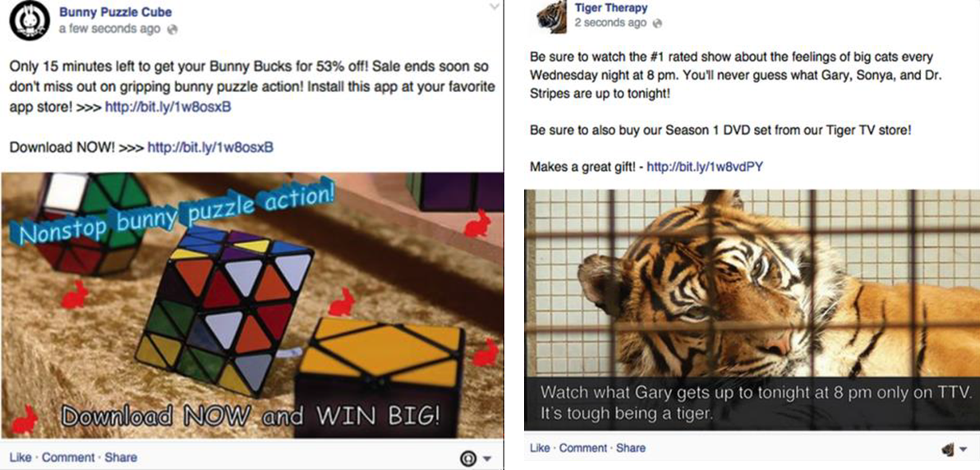Open the Bunny Puzzle Cube page name link
This screenshot has width=980, height=470.
tap(115, 12)
